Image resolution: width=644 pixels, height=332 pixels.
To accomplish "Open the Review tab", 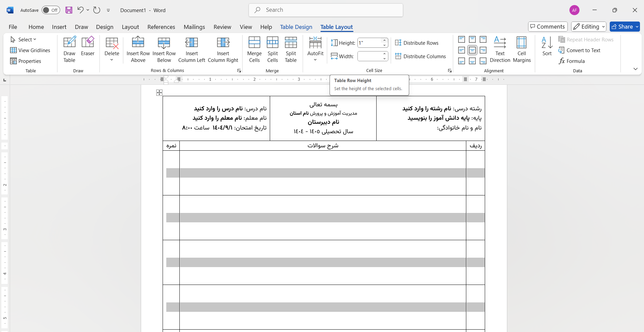I will point(222,27).
